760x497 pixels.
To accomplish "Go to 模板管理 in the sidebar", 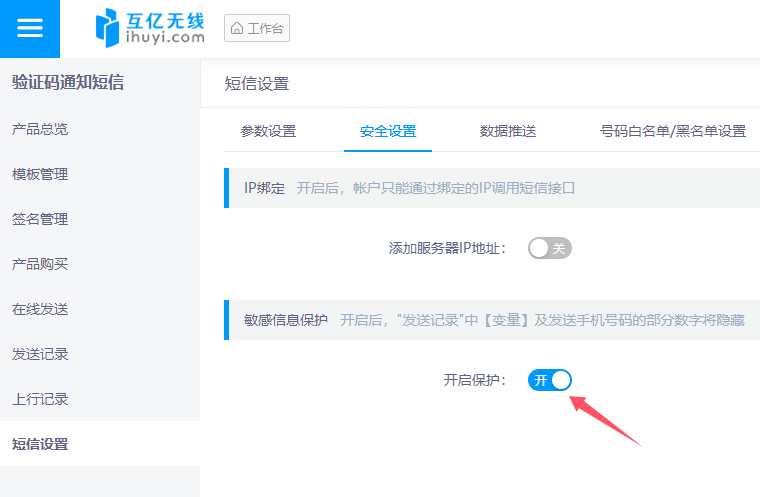I will click(x=40, y=174).
